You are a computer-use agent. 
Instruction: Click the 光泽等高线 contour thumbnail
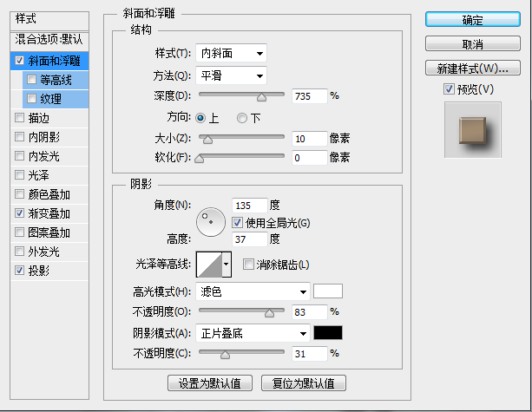pos(209,265)
